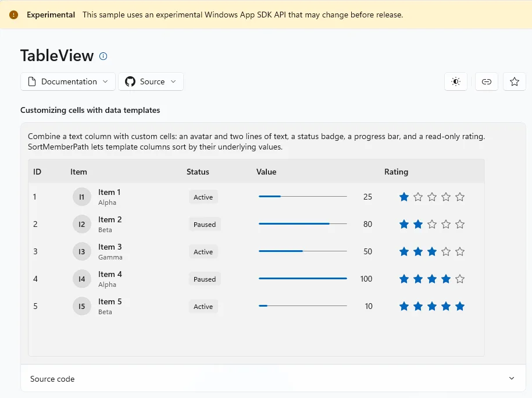This screenshot has height=398, width=532.
Task: Click the progress bar showing value 25
Action: click(x=303, y=196)
